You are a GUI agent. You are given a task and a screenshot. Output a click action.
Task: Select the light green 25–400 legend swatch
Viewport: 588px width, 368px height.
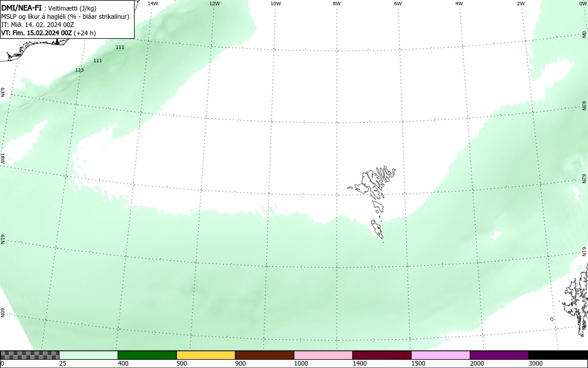click(89, 355)
